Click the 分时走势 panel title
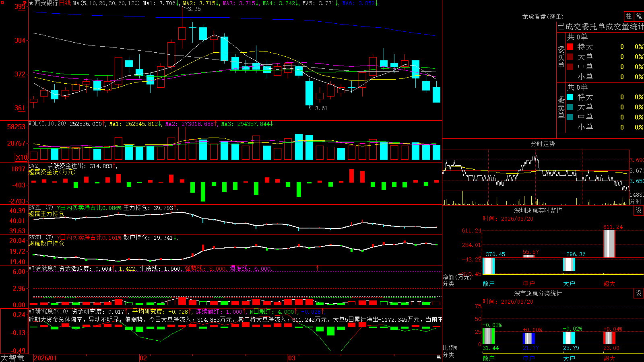 [x=543, y=144]
